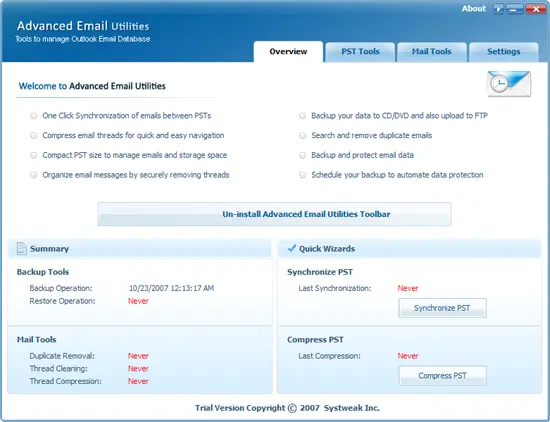
Task: Click the Backup Operation label
Action: (x=61, y=288)
